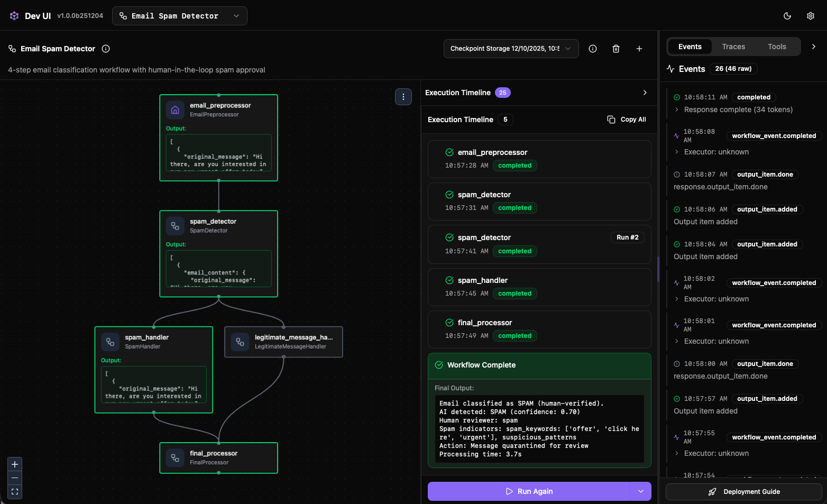The image size is (827, 504).
Task: Open the Email Spam Detector workflow selector
Action: click(x=179, y=15)
